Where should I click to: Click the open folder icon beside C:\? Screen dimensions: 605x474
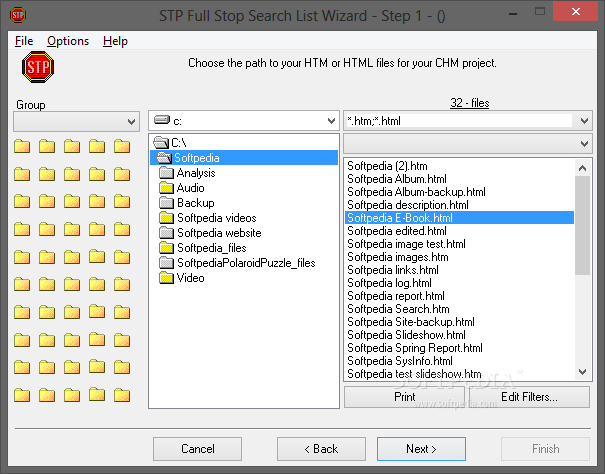(161, 142)
